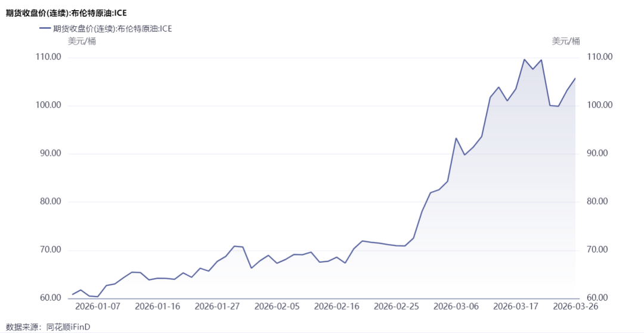Click date label 2026-03-26

pos(576,307)
